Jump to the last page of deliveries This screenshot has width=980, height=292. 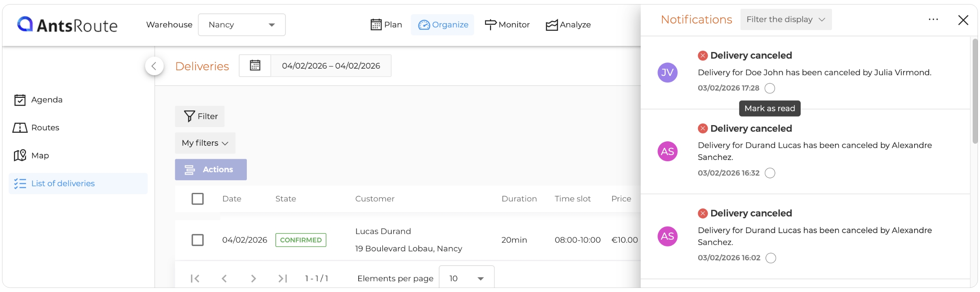click(283, 279)
